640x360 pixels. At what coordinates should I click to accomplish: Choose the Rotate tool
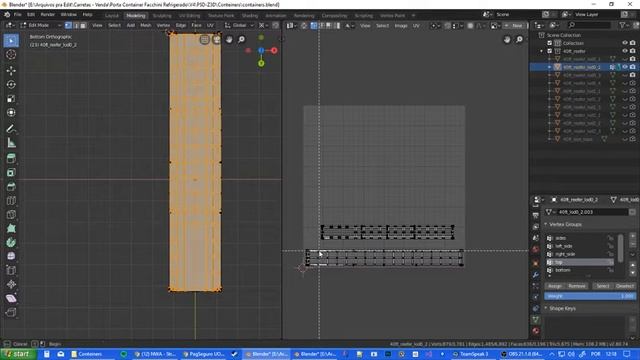tap(11, 84)
